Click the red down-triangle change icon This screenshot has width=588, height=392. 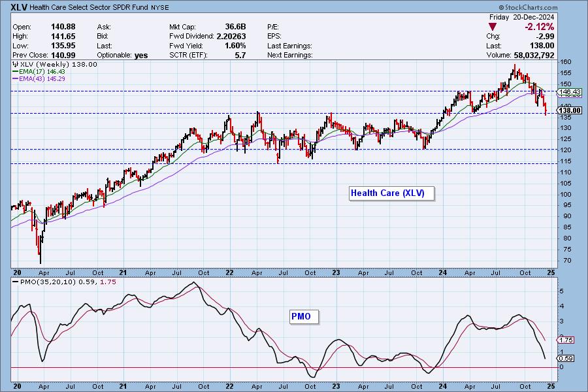493,27
